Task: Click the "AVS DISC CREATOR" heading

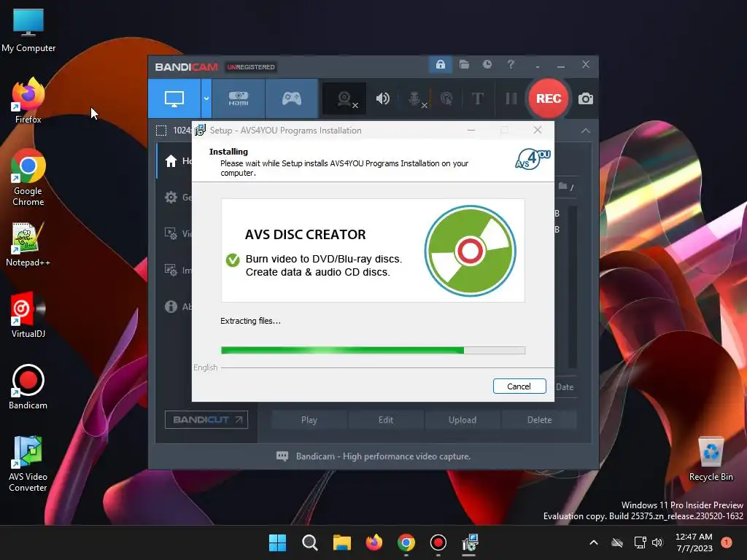Action: tap(306, 235)
